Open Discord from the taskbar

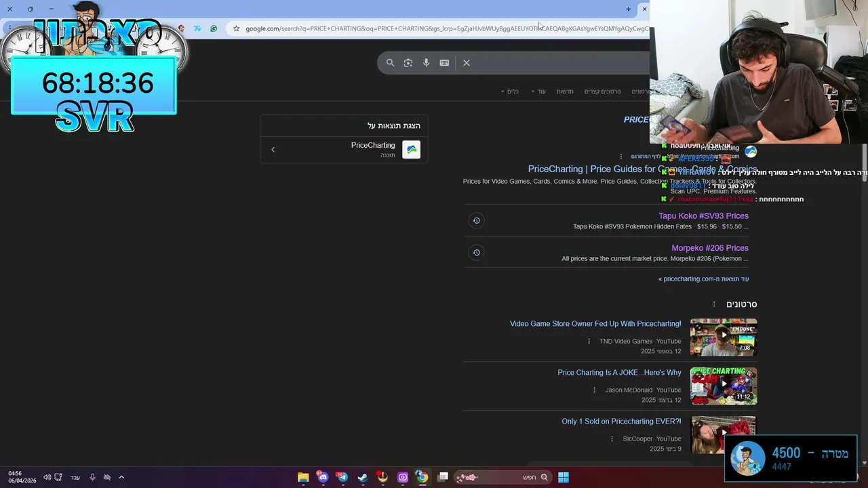click(x=323, y=477)
